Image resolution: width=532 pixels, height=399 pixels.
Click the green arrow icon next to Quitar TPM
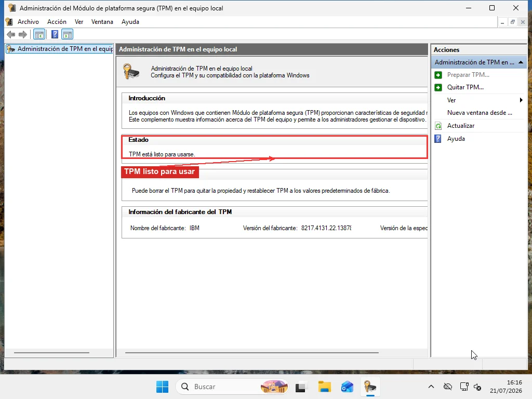pos(438,87)
